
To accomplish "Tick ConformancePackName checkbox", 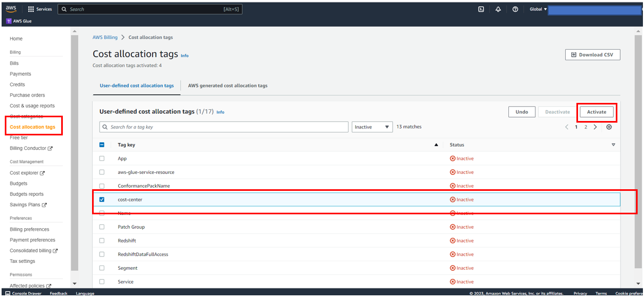I will tap(102, 186).
